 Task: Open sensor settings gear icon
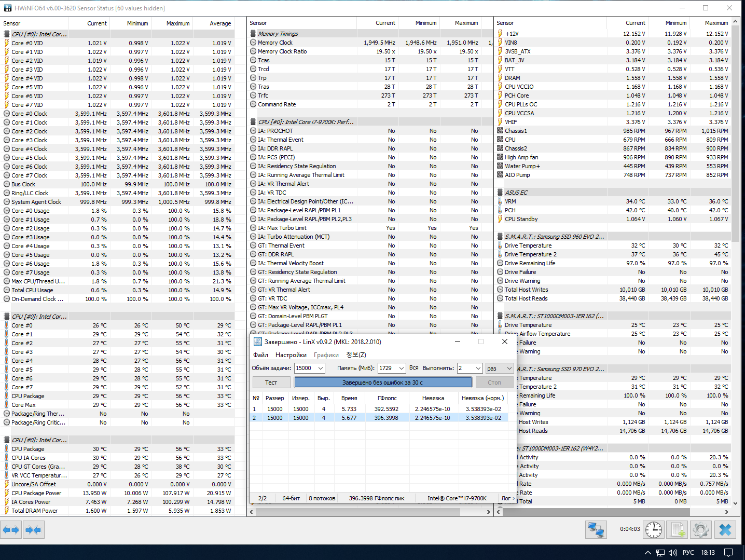pos(701,530)
